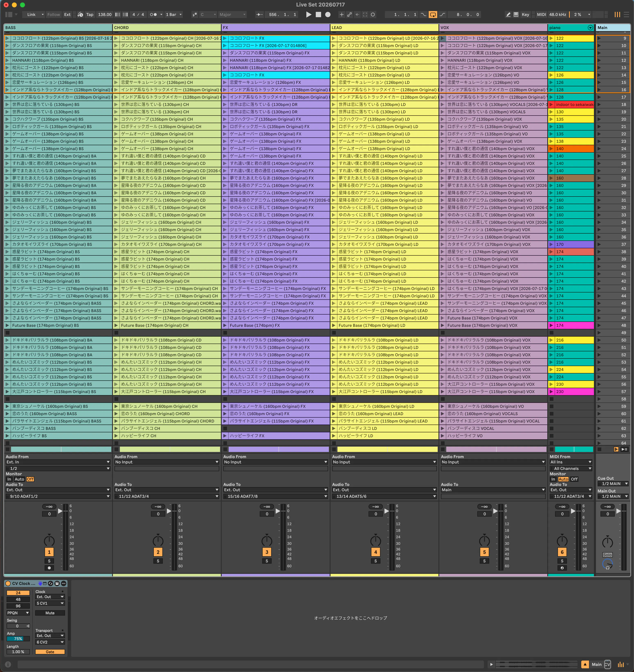
Task: Open the CV Clock three-dots menu
Action: coord(64,583)
